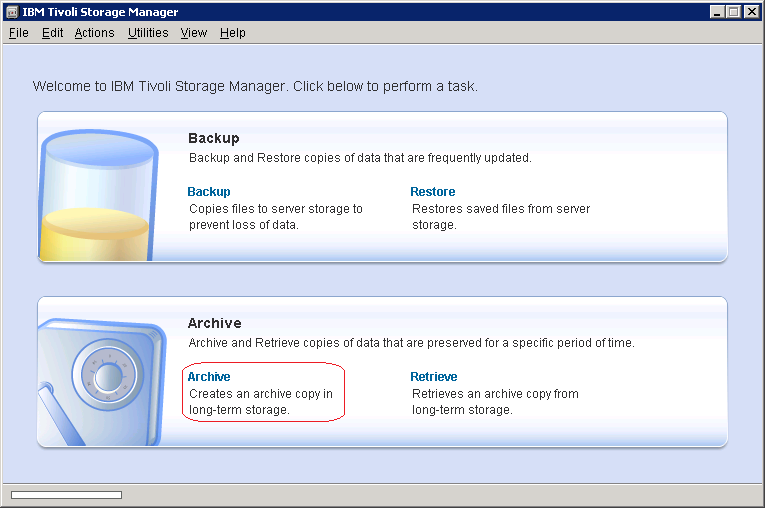Image resolution: width=765 pixels, height=508 pixels.
Task: Open the Edit menu
Action: coord(52,33)
